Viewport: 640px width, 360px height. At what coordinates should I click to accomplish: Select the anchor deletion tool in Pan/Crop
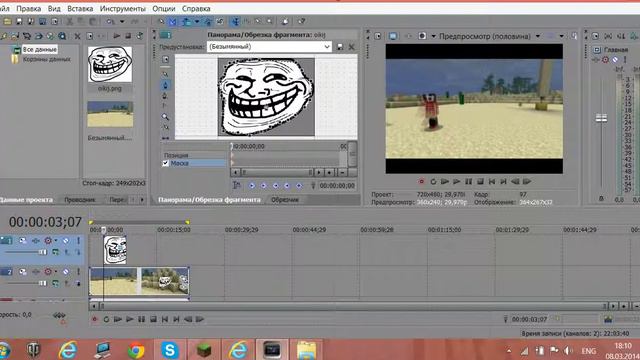(x=165, y=96)
